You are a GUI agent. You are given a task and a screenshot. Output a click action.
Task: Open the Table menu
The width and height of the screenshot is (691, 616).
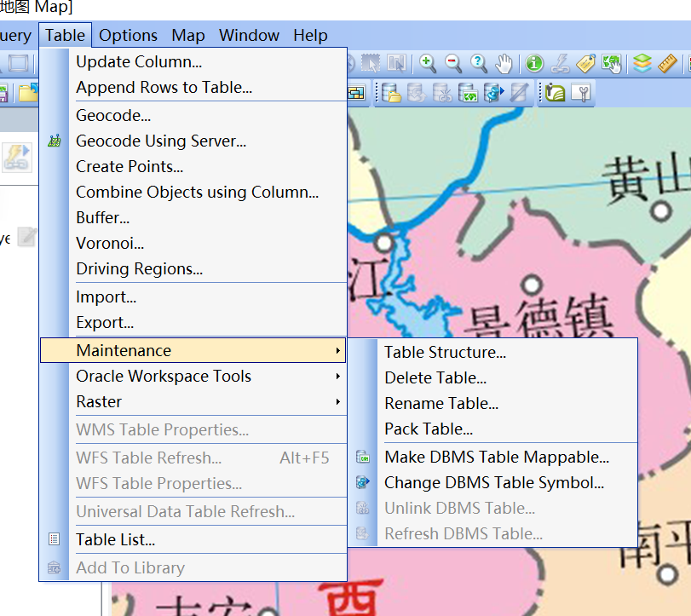[66, 35]
